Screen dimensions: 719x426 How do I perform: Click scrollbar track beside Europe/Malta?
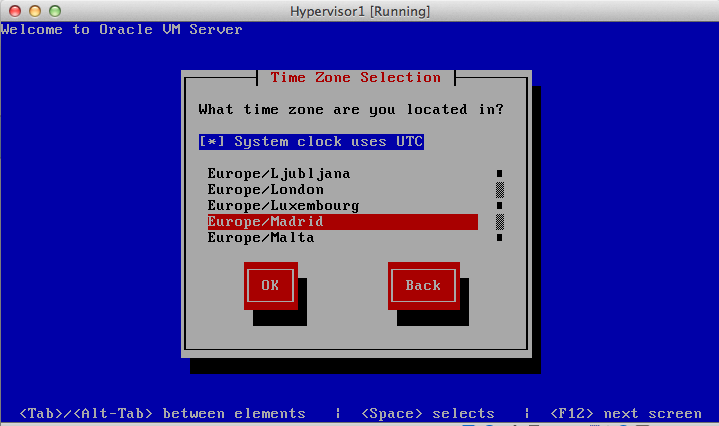(x=499, y=237)
